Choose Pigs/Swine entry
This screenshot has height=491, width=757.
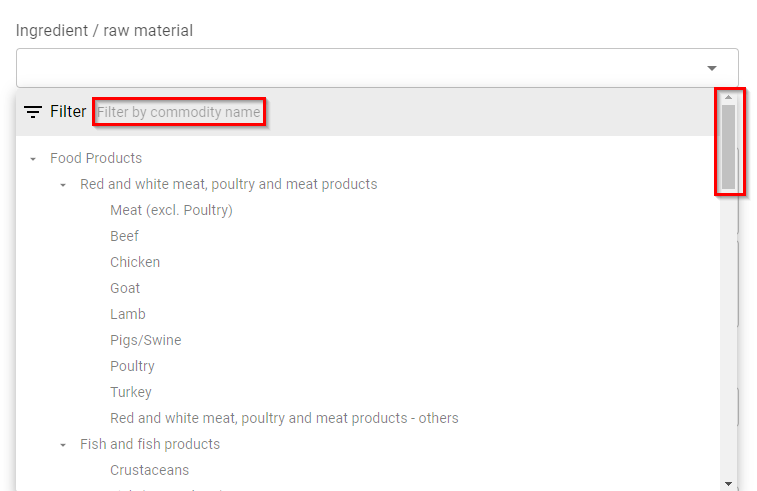coord(146,340)
